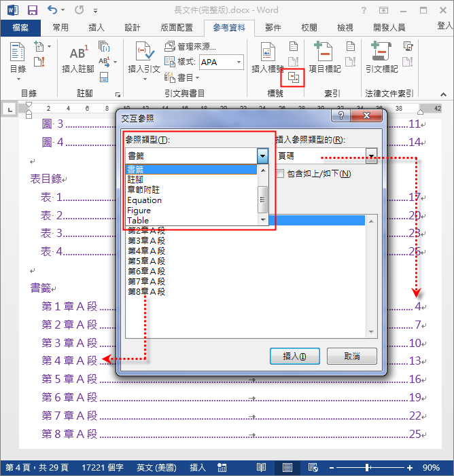The image size is (454, 476).
Task: Click the 取消 button in dialog
Action: tap(352, 356)
